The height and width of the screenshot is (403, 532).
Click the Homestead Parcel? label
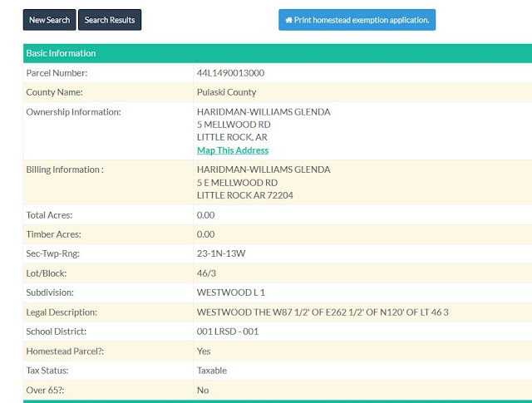coord(65,351)
